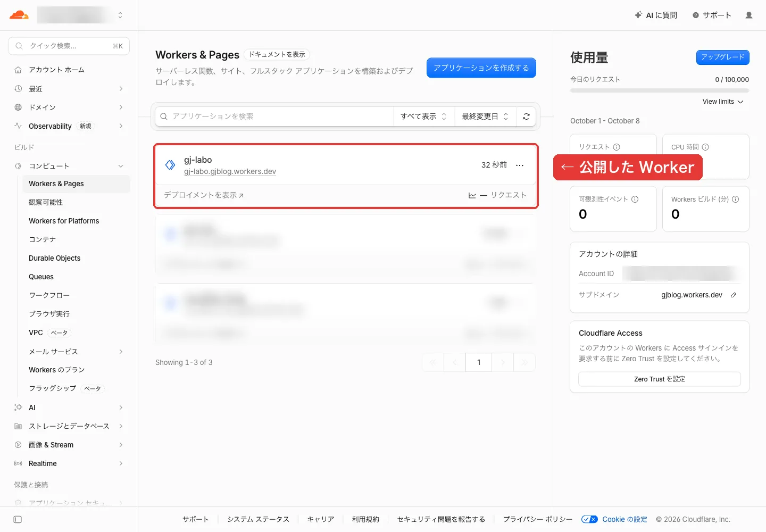Expand the メール サービス chevron

[x=121, y=352]
